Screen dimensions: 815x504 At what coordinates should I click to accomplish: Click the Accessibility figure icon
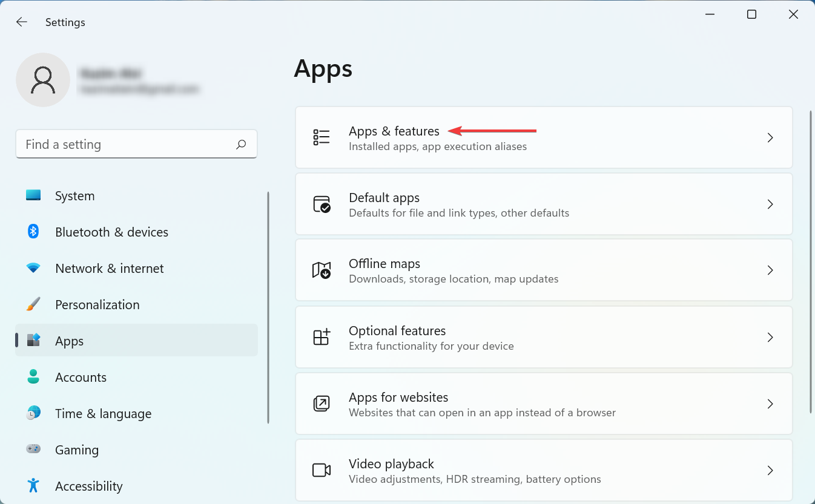pos(32,485)
